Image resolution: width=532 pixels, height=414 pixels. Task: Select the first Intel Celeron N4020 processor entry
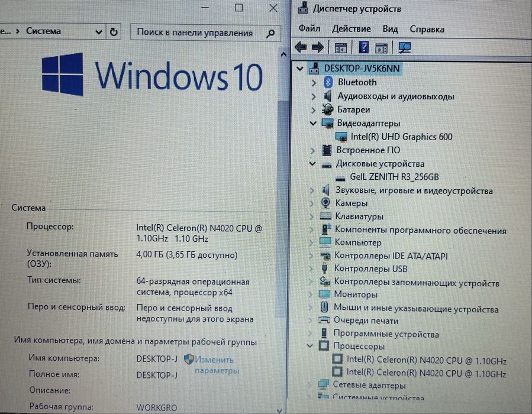point(426,360)
